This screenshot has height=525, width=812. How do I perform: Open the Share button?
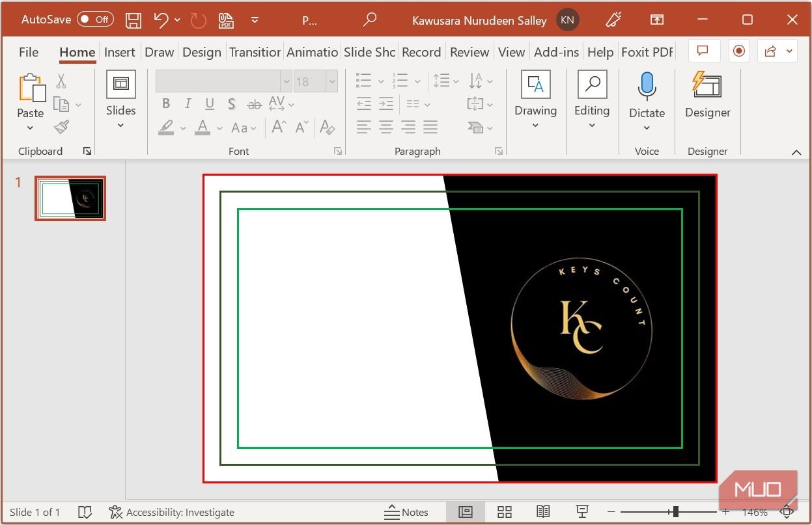tap(778, 51)
